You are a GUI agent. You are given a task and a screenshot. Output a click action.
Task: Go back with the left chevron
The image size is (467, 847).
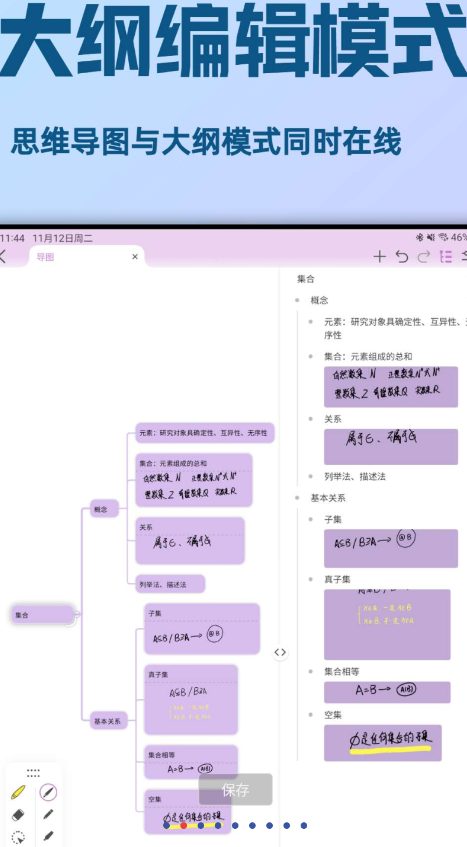[3, 257]
